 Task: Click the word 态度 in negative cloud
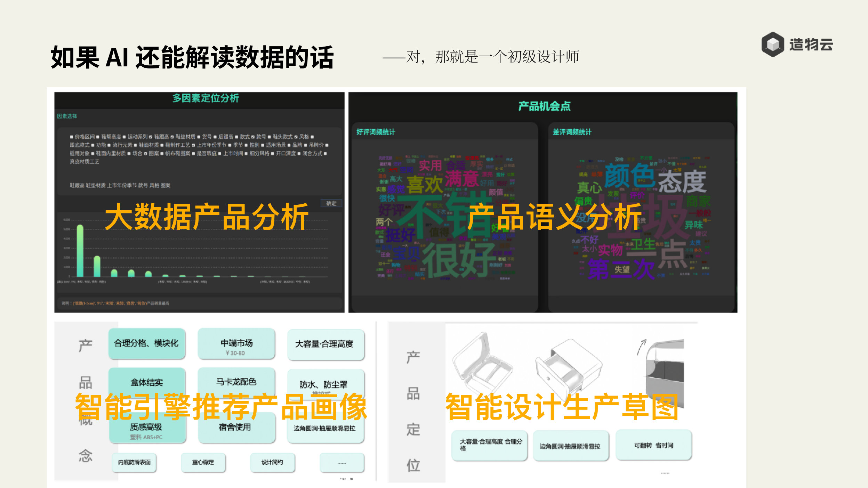(682, 181)
